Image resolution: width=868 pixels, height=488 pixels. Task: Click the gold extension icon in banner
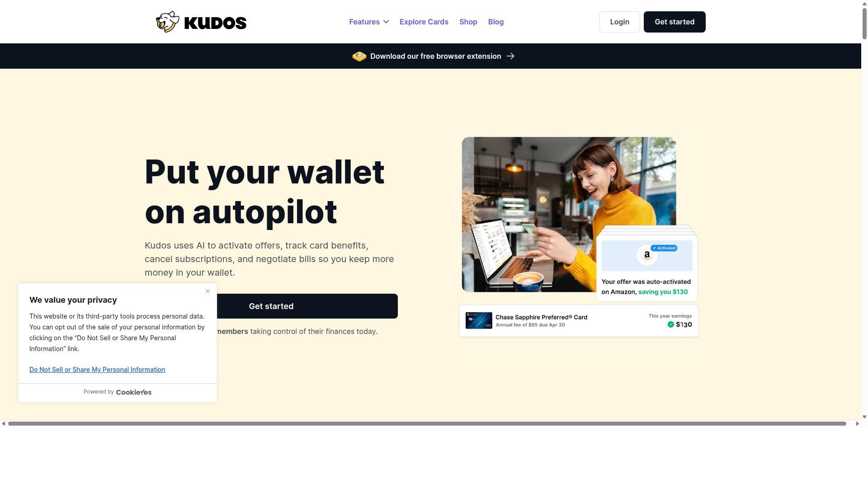(359, 56)
